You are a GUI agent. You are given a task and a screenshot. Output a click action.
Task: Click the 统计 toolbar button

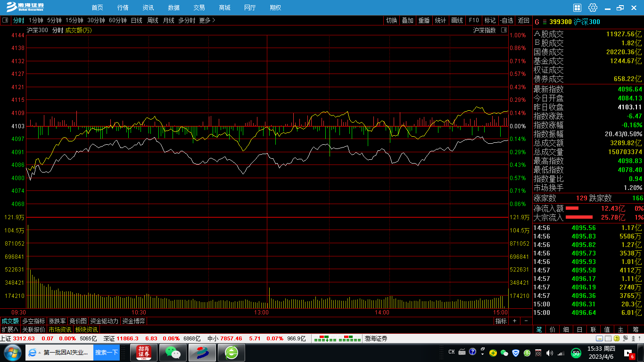click(x=441, y=20)
